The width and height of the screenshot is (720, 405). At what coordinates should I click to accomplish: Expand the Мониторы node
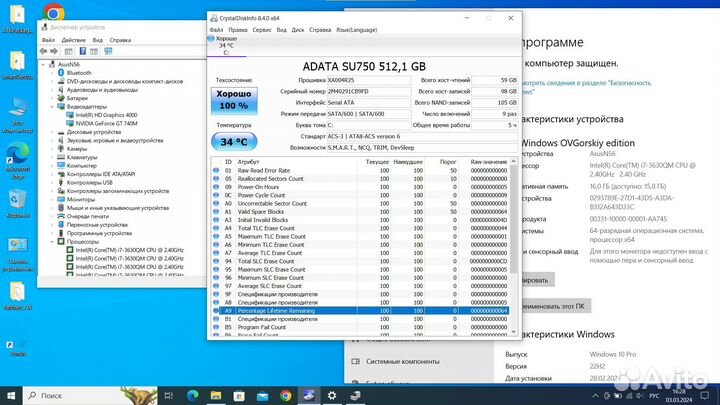pos(53,199)
